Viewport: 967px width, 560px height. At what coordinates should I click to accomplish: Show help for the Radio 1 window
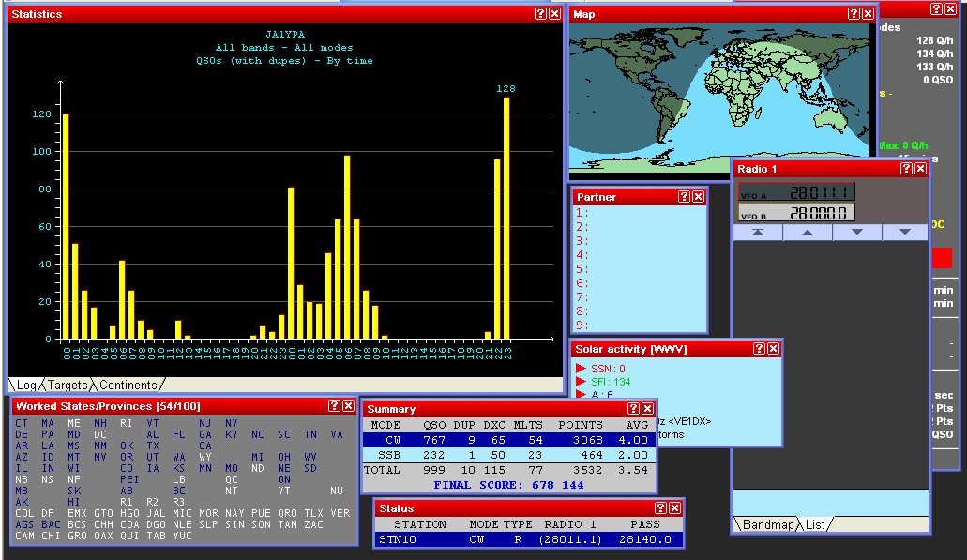pos(906,168)
